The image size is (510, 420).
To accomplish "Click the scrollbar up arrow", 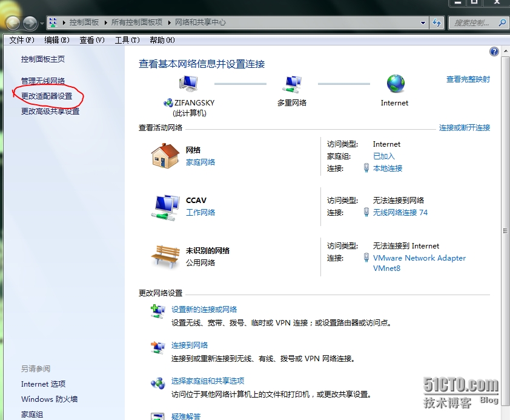I will click(x=505, y=52).
